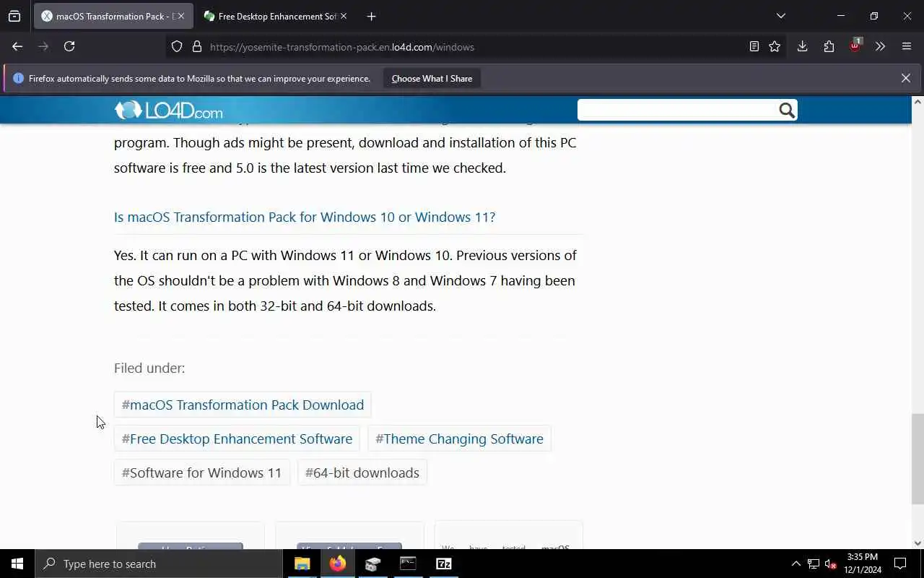The height and width of the screenshot is (578, 924).
Task: Open a new tab with plus button
Action: (371, 16)
